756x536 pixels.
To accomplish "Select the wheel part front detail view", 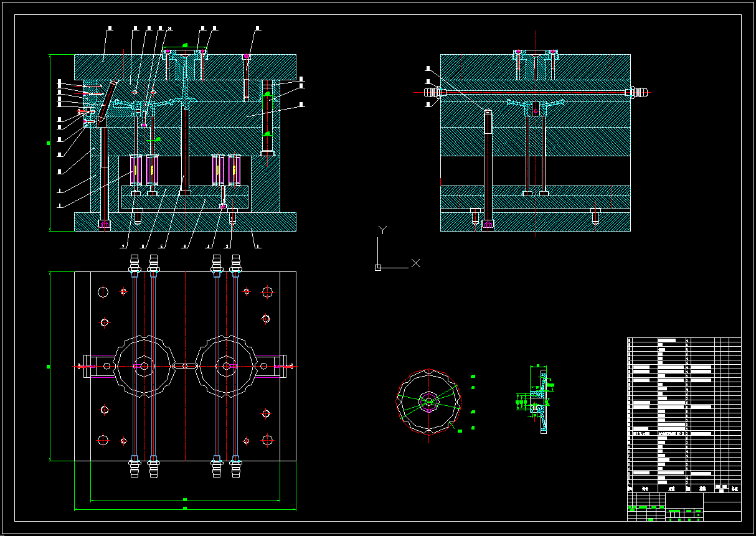I will 429,401.
